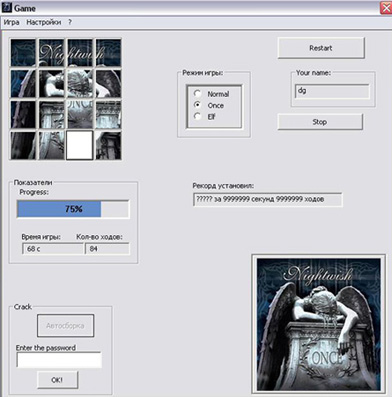392x397 pixels.
Task: Click the puzzle tile left of the empty slot
Action: click(51, 145)
